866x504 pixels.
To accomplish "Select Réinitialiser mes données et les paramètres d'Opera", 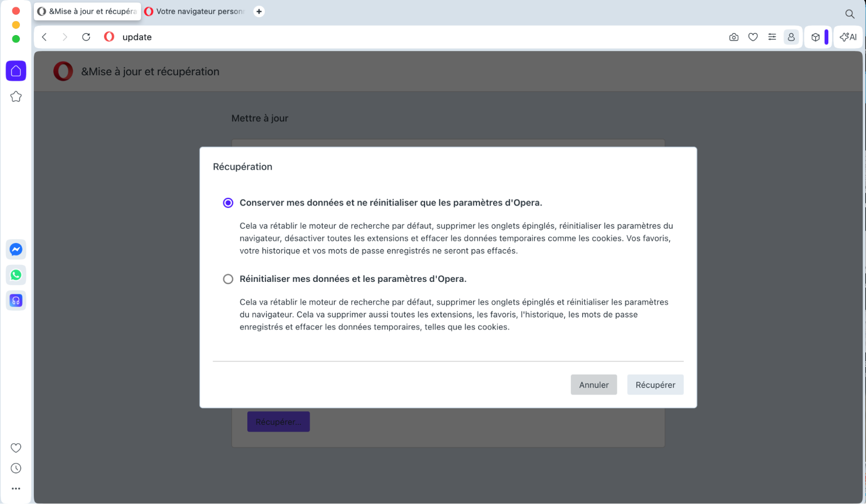I will [228, 279].
